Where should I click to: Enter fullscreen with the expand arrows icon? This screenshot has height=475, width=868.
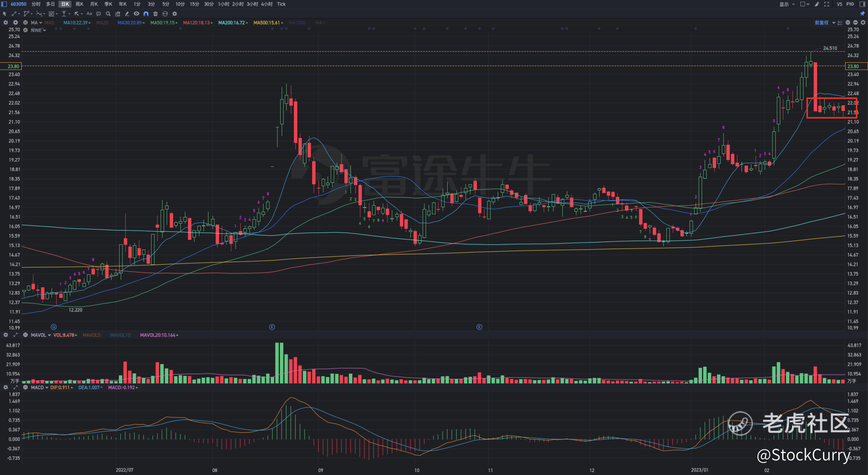tap(827, 4)
